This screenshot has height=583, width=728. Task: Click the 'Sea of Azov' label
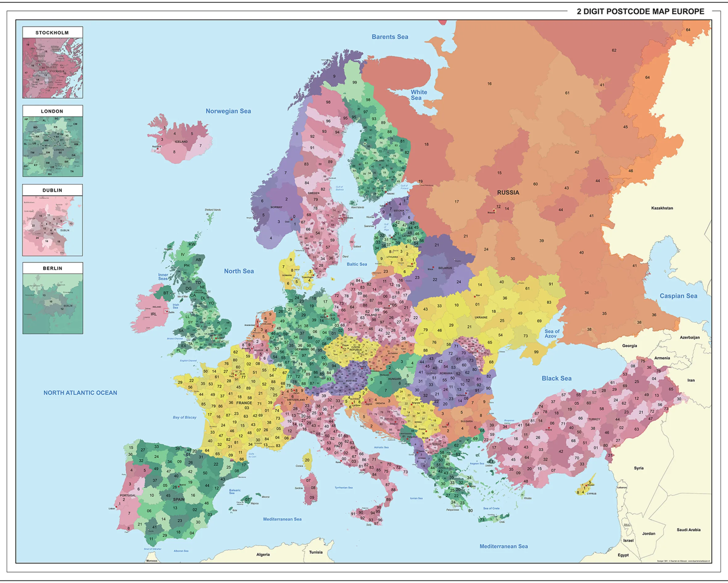pos(552,334)
